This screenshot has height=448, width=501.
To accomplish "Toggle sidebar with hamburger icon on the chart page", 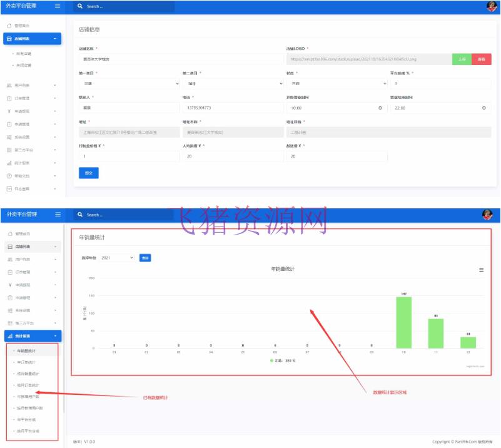I will [x=58, y=215].
